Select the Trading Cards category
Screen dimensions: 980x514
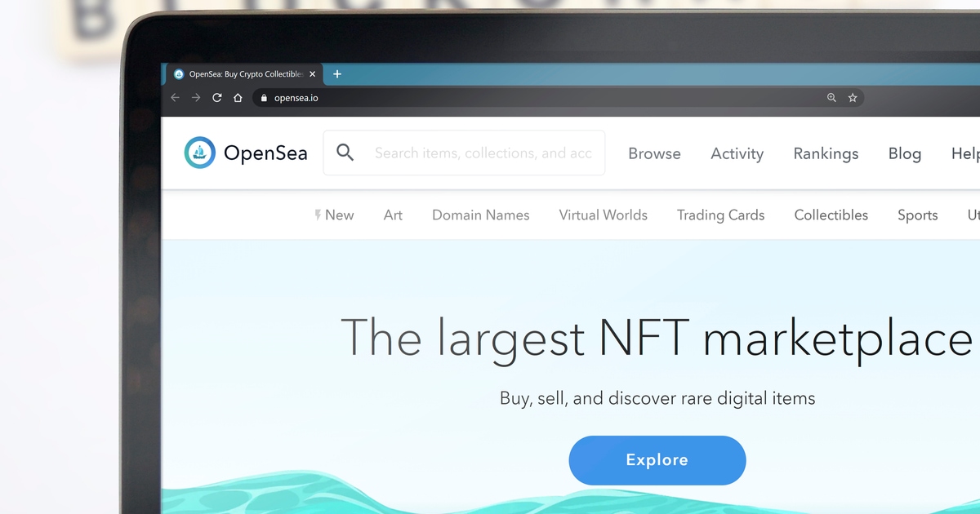[720, 215]
